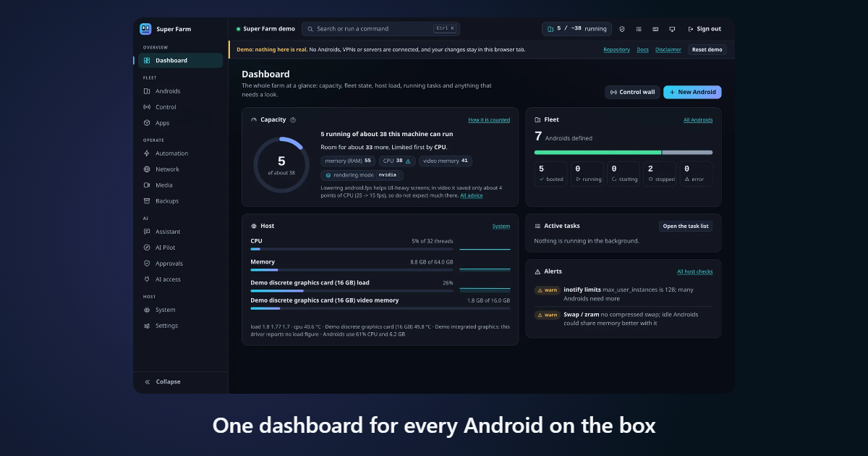Click the Collapse double-chevron icon
The height and width of the screenshot is (456, 868).
[x=147, y=381]
